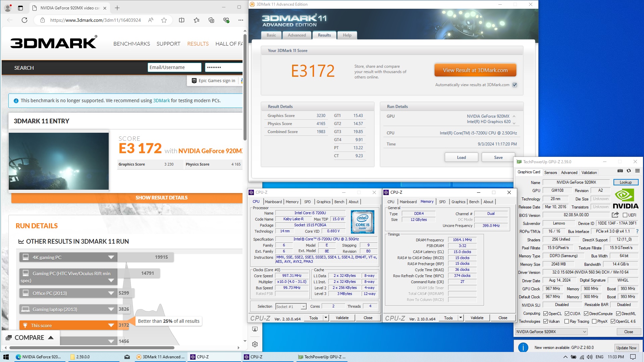The image size is (644, 362).
Task: Click the GPU-Z refresh icon
Action: (x=629, y=171)
